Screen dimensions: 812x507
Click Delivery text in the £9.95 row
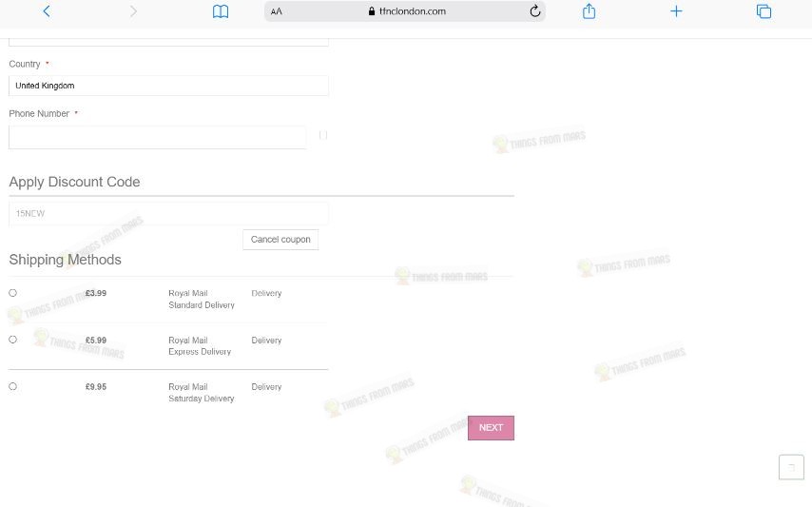(x=266, y=387)
